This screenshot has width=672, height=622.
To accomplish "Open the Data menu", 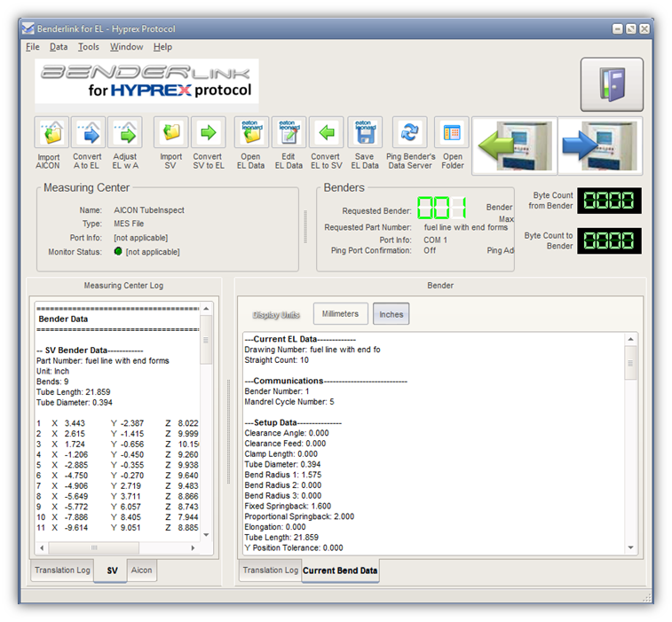I will 59,47.
